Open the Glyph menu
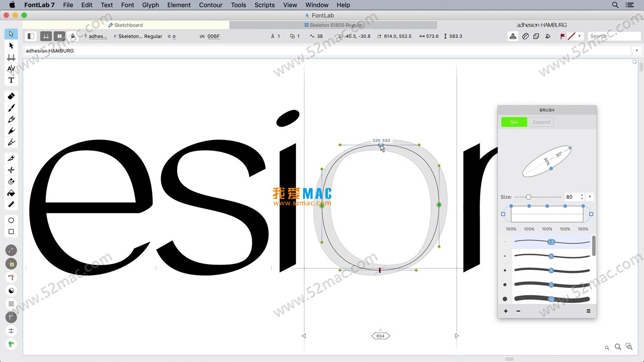Screen dimensions: 644x362 pyautogui.click(x=150, y=5)
